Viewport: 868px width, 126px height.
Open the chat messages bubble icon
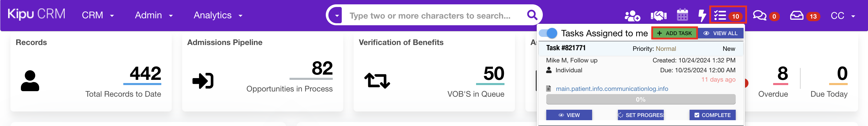click(759, 15)
